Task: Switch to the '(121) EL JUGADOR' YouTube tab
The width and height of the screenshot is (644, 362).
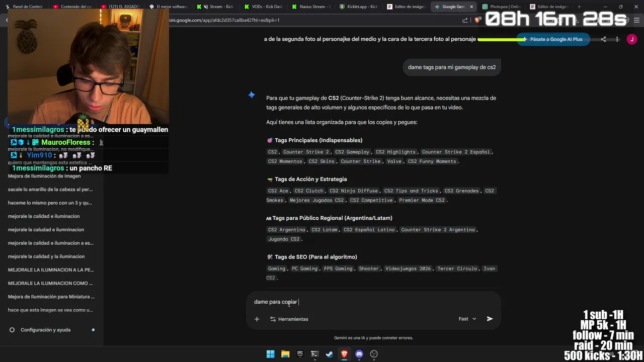Action: click(x=120, y=7)
